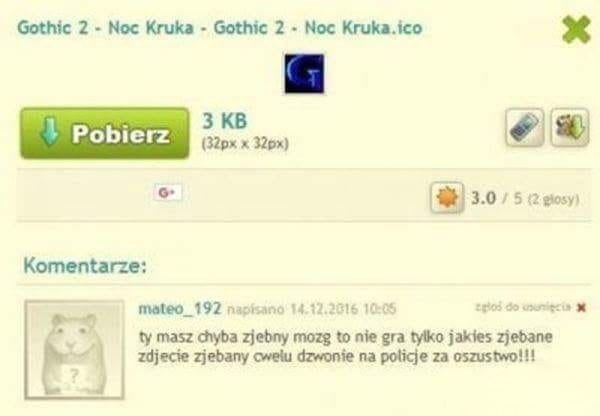Click the copy-to-folder hamster icon
Screen dimensions: 600x416
click(x=570, y=127)
